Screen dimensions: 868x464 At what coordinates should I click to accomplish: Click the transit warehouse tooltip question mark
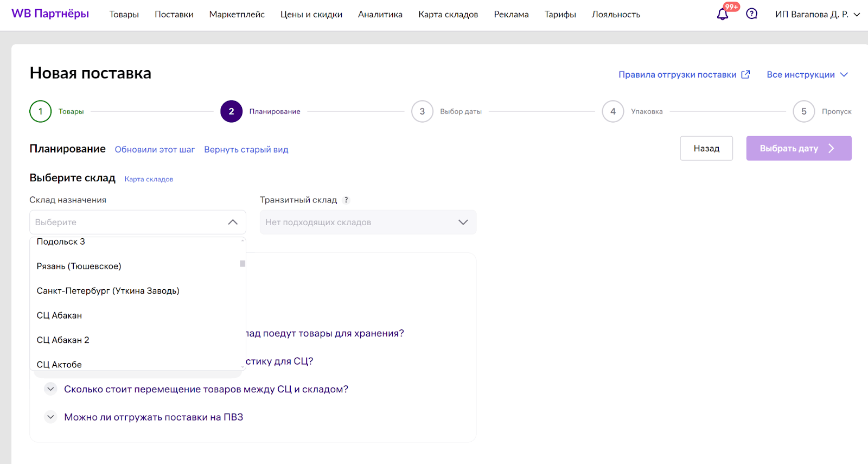point(346,200)
